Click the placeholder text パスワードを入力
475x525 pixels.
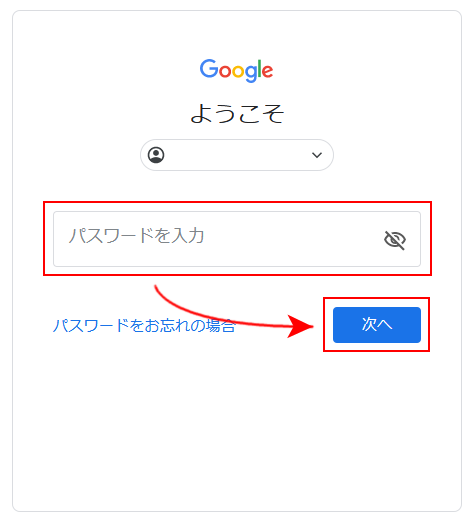(x=136, y=236)
